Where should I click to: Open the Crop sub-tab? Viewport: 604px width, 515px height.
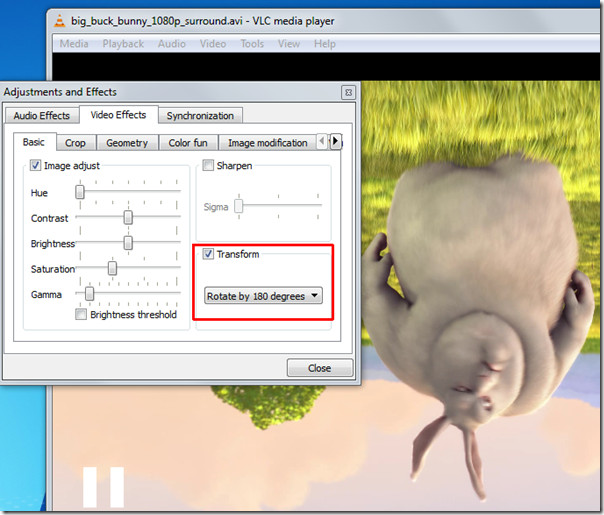pyautogui.click(x=76, y=143)
